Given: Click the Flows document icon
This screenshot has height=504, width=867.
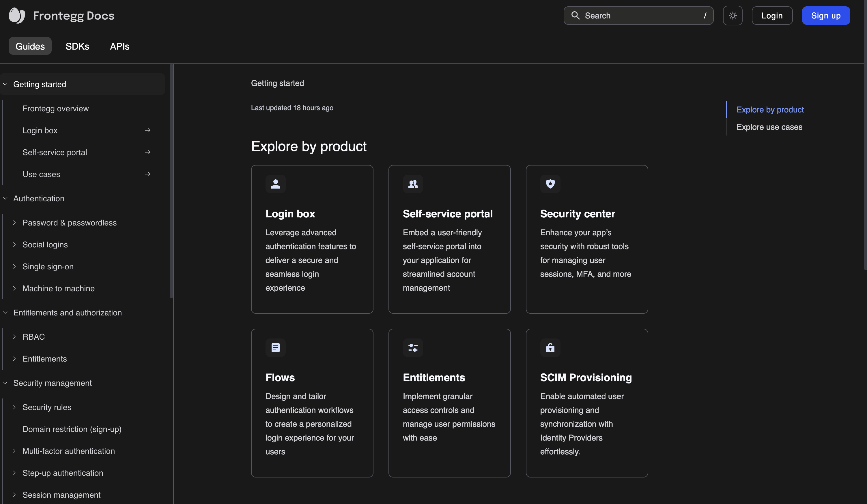Looking at the screenshot, I should [x=275, y=347].
